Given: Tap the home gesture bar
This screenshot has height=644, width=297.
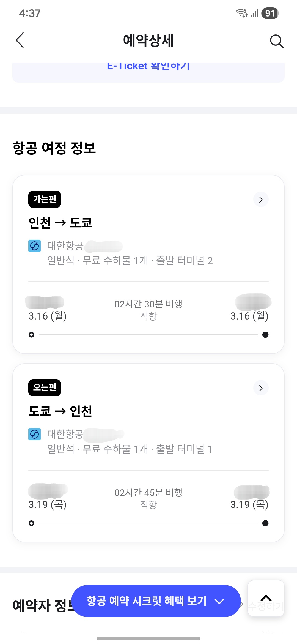Looking at the screenshot, I should click(148, 638).
